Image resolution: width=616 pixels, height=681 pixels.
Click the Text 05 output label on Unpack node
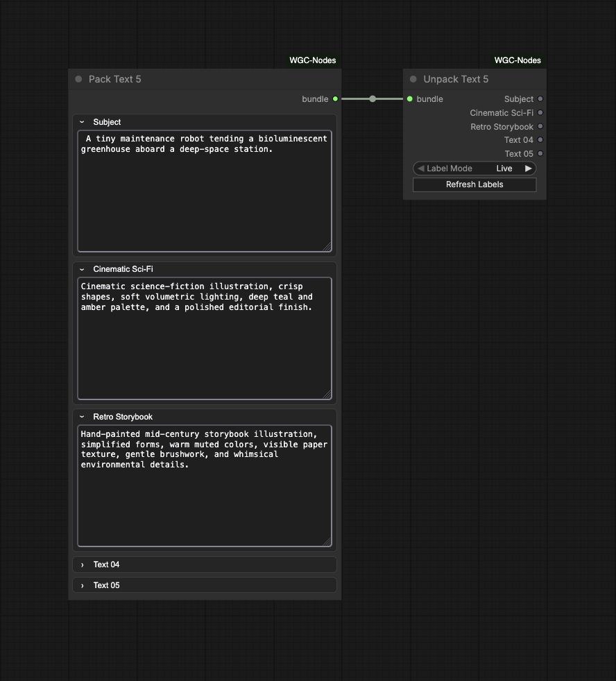[519, 154]
